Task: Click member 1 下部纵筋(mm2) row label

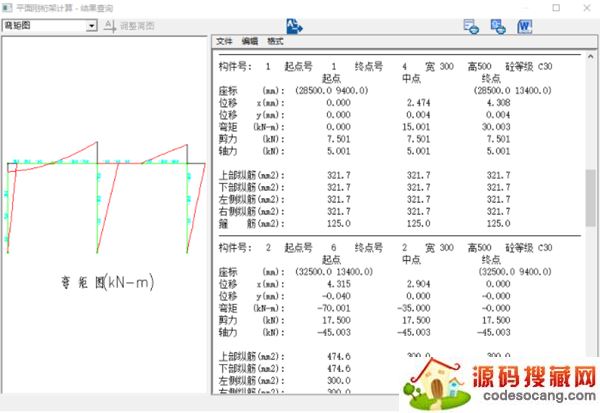Action: click(251, 188)
